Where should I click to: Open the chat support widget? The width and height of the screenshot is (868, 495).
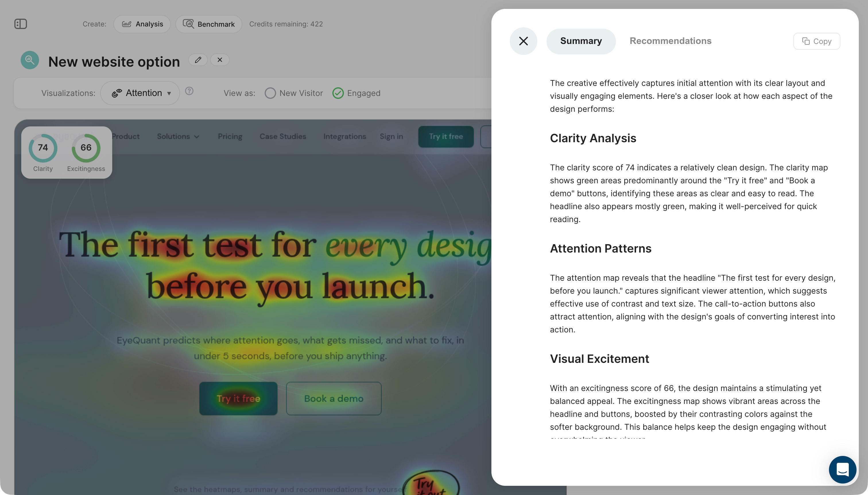click(x=842, y=469)
